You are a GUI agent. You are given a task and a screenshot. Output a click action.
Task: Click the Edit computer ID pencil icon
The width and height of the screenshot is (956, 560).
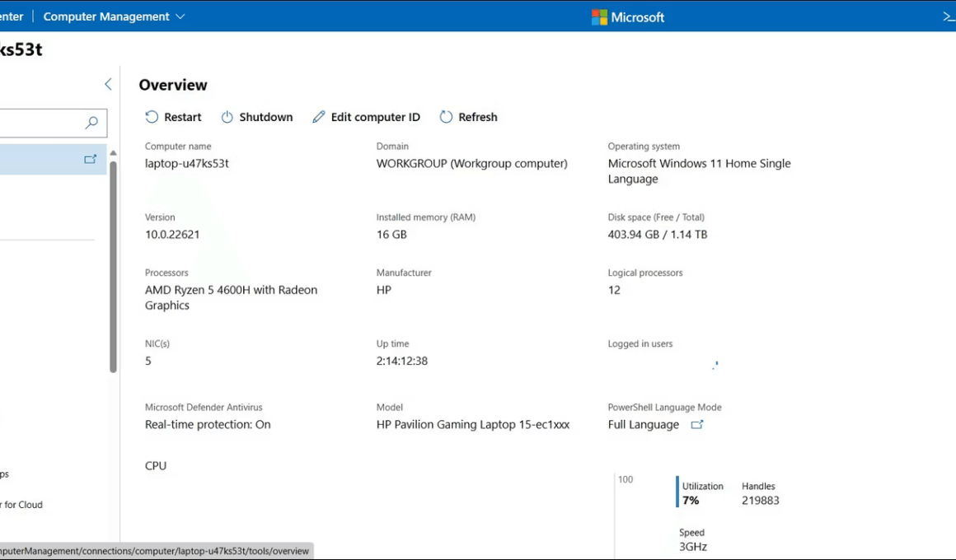click(318, 117)
